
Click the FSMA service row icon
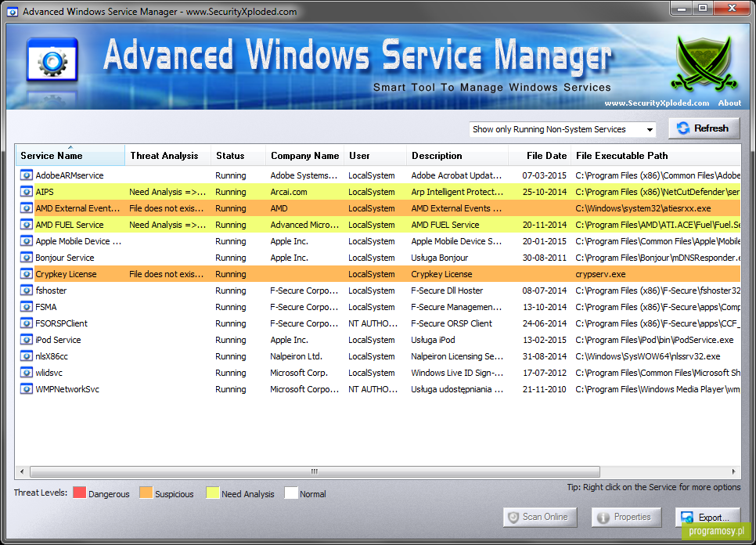[26, 306]
